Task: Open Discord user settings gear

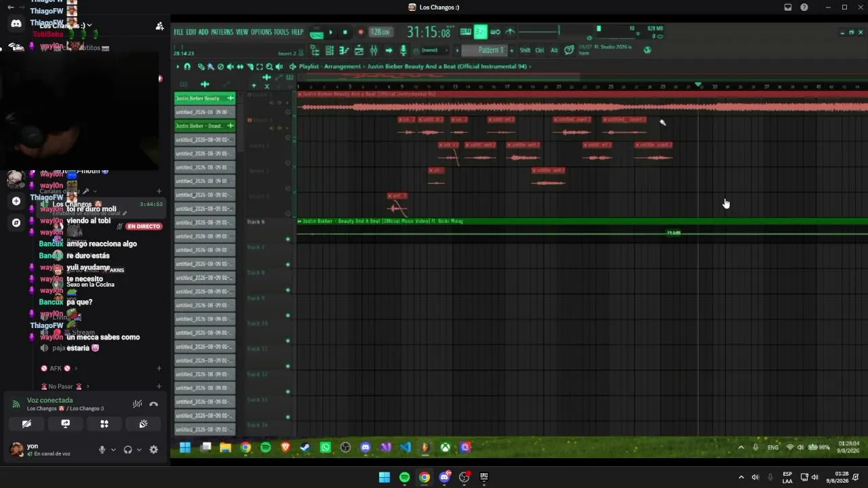Action: [x=154, y=449]
